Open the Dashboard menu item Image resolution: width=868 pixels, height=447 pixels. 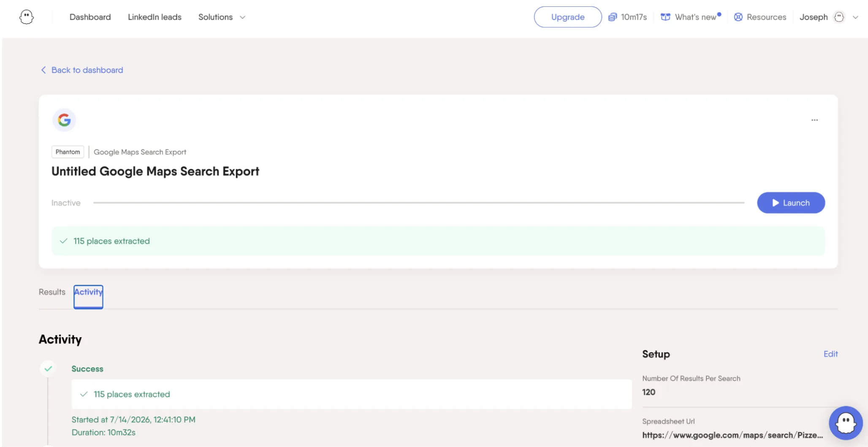(x=90, y=17)
